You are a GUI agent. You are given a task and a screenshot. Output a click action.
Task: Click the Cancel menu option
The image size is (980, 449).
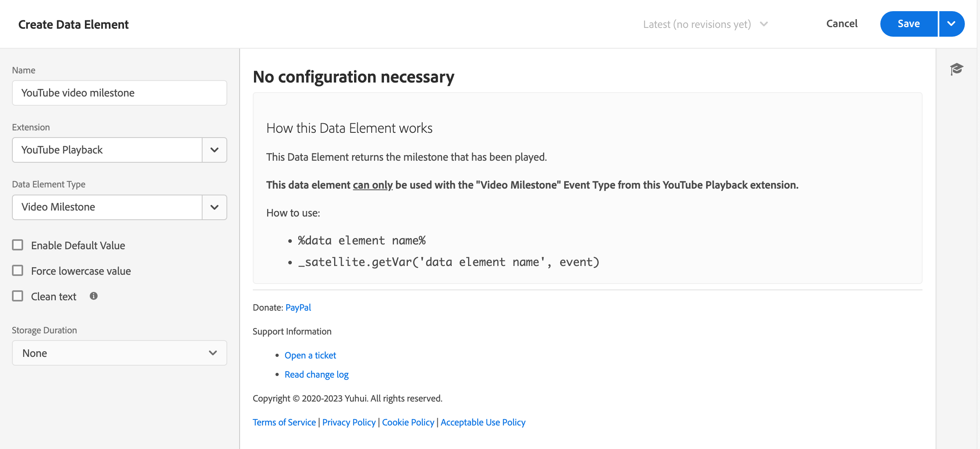click(842, 24)
